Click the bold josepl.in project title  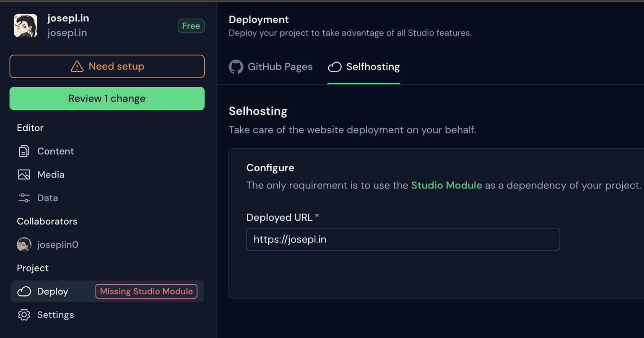point(68,18)
